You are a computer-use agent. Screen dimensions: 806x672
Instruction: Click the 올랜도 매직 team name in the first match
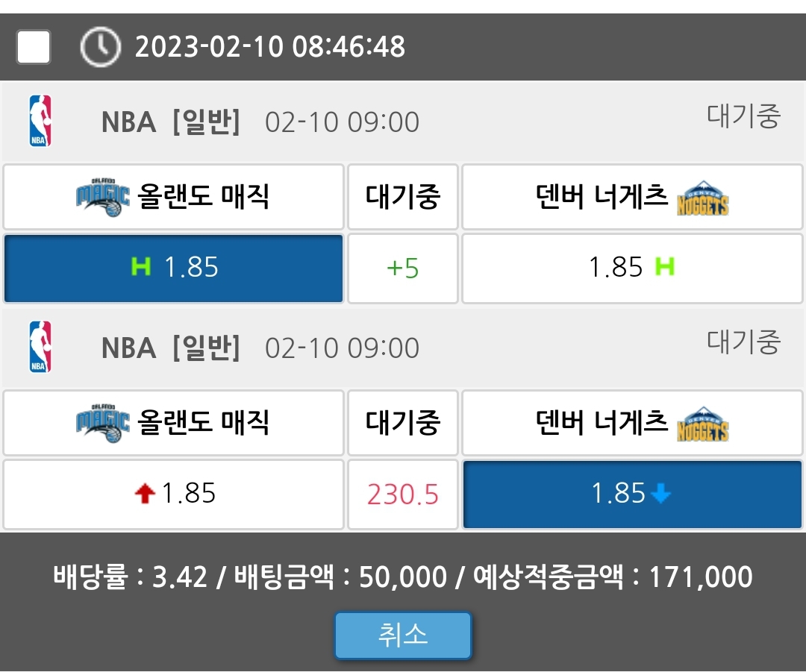point(204,198)
